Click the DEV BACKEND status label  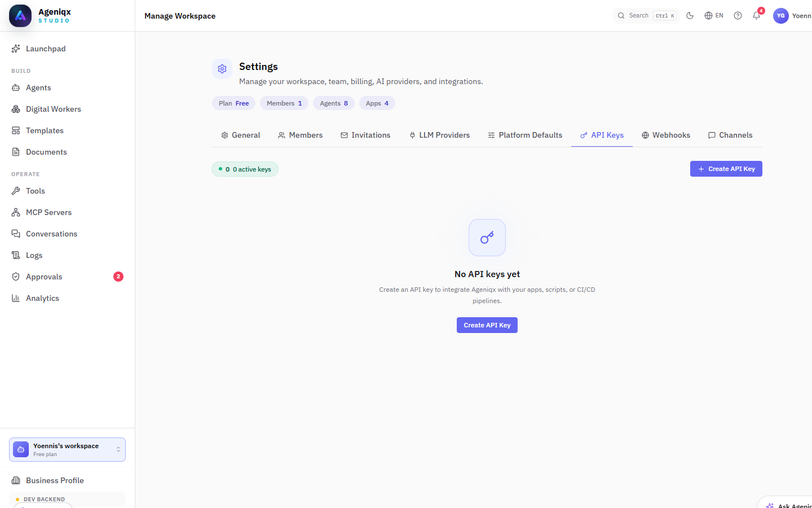coord(44,500)
